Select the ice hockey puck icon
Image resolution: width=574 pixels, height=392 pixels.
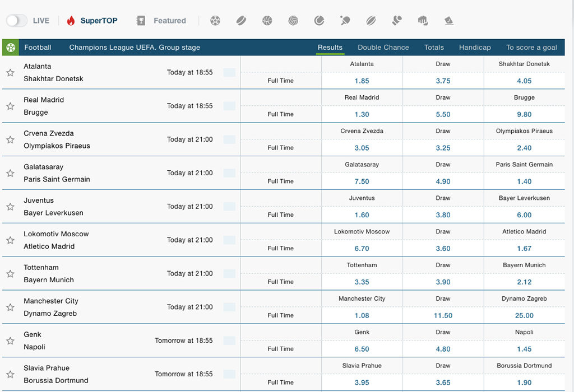[241, 21]
